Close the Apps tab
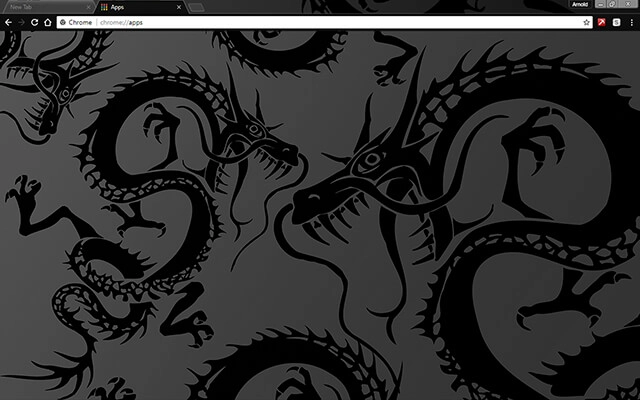Screen dimensions: 640x400 point(179,7)
